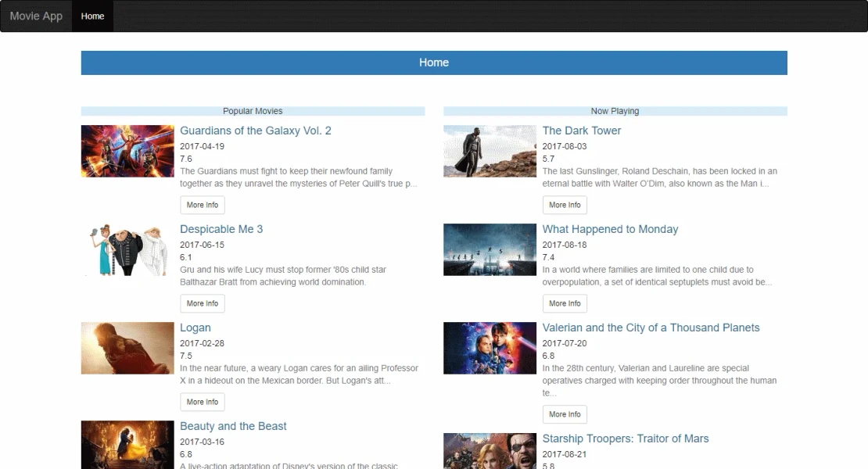
Task: Click the blue Home header banner
Action: (434, 63)
